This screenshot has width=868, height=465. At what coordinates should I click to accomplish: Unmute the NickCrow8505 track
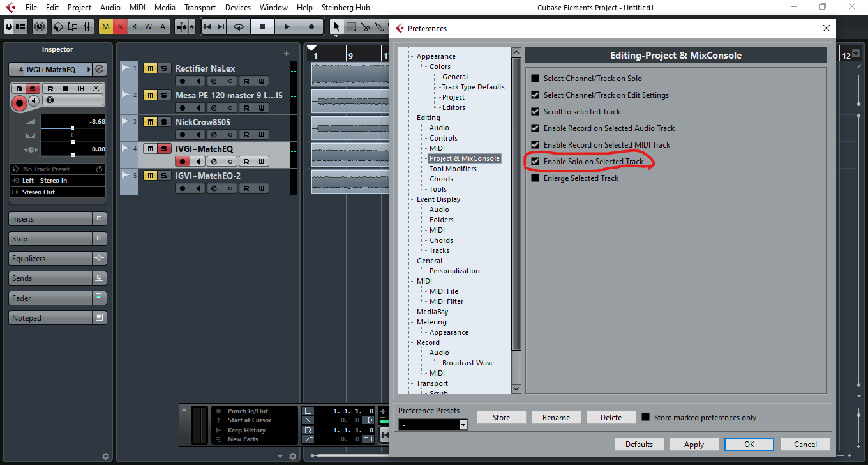pos(150,122)
